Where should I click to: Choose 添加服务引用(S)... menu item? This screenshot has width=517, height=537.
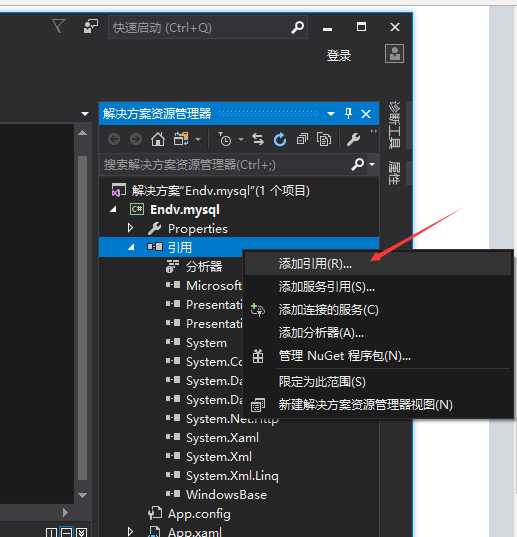click(378, 287)
